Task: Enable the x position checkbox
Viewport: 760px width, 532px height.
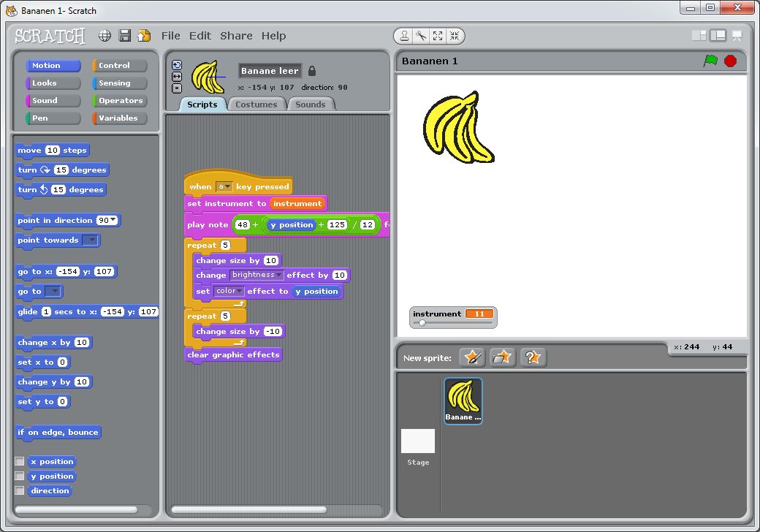Action: 20,462
